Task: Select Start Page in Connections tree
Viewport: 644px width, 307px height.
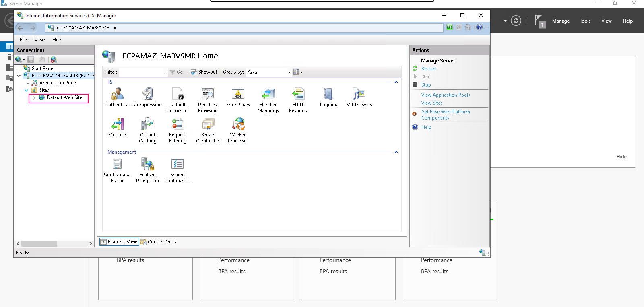Action: point(42,68)
